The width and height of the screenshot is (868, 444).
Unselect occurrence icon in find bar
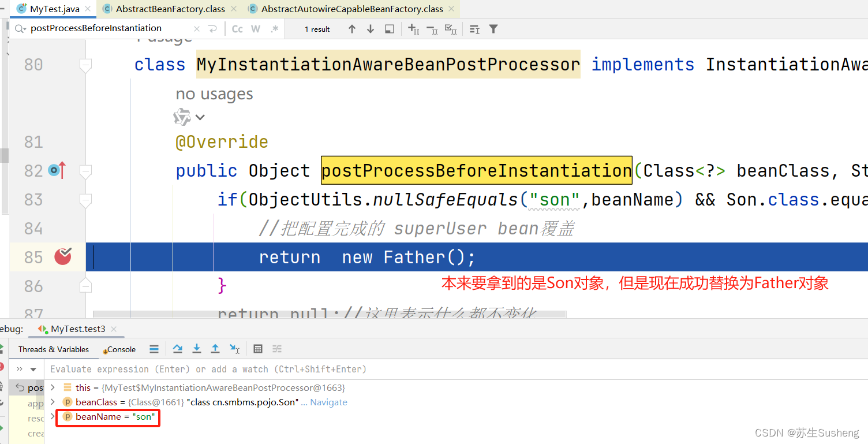pyautogui.click(x=432, y=29)
